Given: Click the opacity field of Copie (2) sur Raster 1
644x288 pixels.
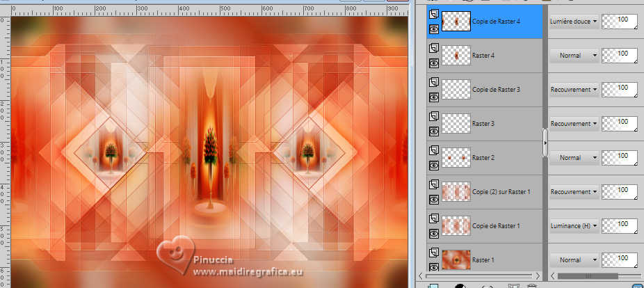Looking at the screenshot, I should pos(620,192).
